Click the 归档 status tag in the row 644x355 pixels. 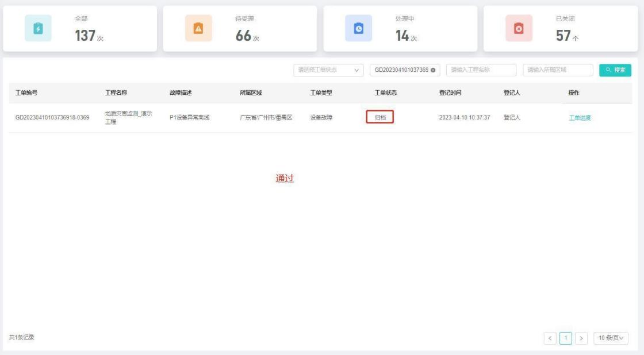[379, 118]
